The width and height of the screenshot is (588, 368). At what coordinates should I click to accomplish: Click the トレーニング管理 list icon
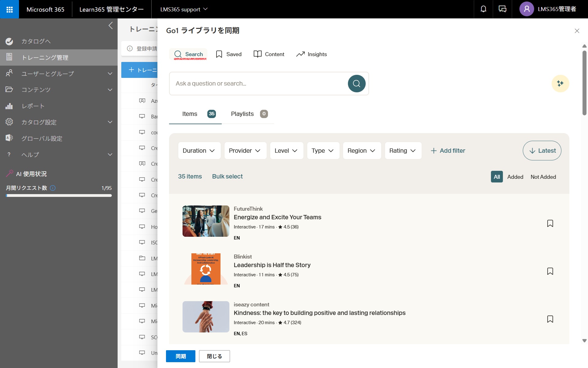(x=9, y=57)
